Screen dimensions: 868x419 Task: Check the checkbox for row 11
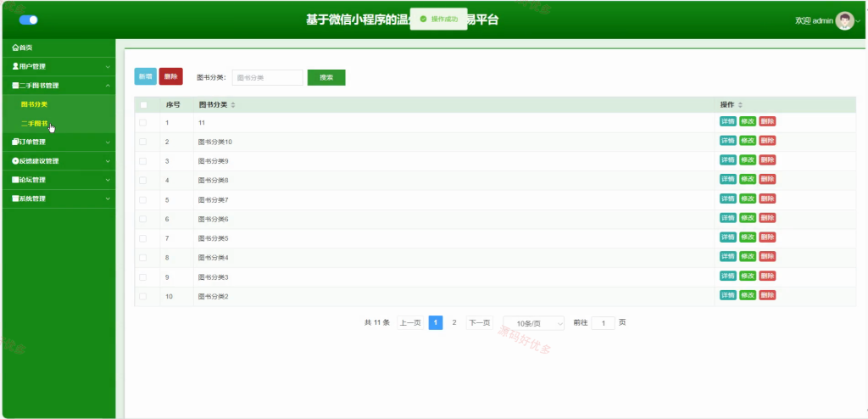pos(142,122)
